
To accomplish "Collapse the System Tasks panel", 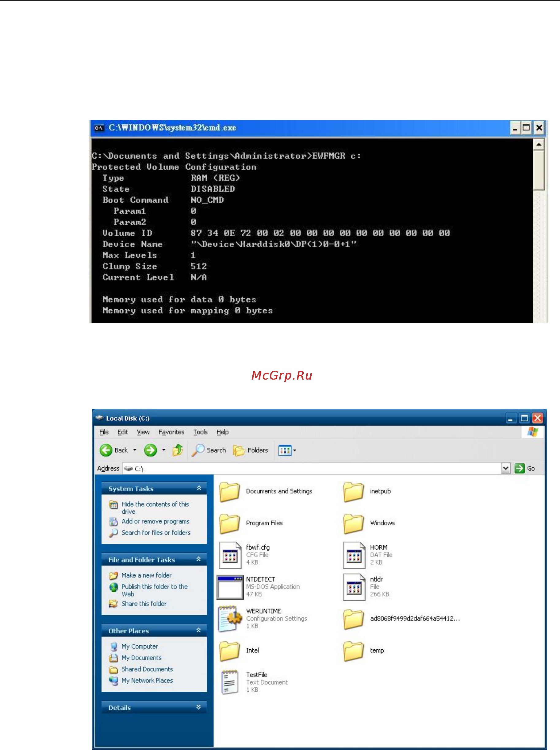I will [x=199, y=488].
